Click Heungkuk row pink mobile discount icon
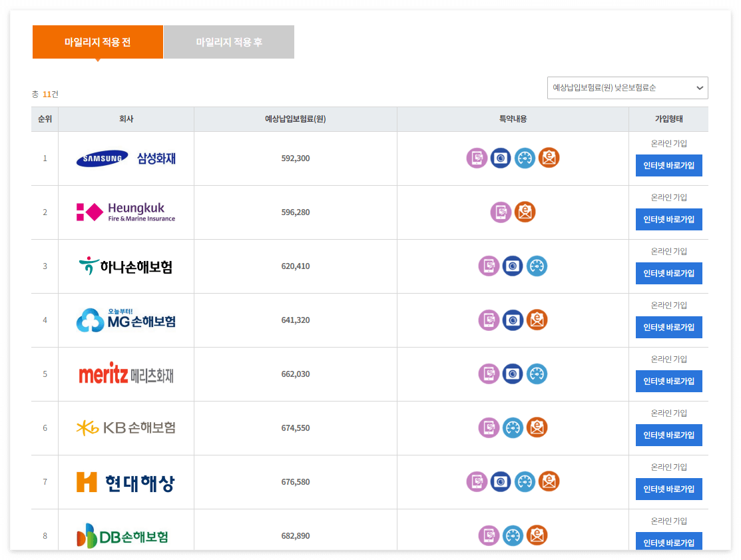741x560 pixels. (501, 212)
